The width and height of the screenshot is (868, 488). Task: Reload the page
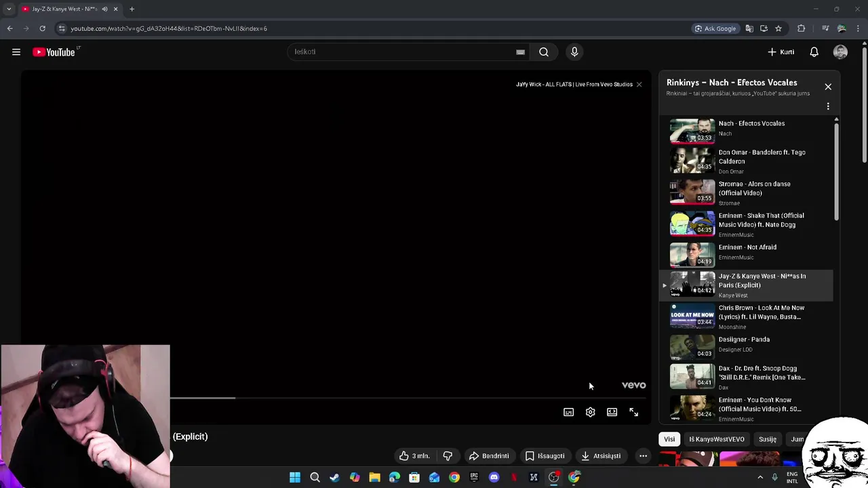(42, 28)
